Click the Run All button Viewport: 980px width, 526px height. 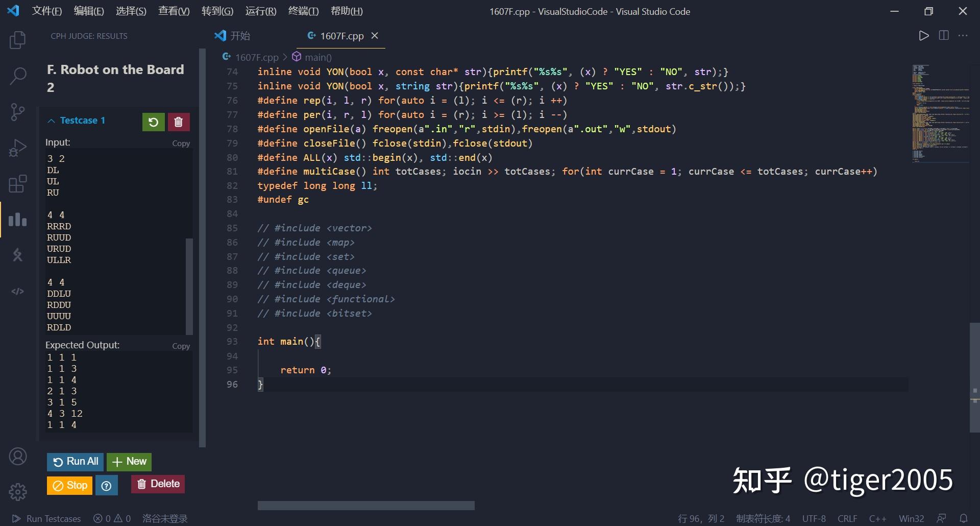[x=75, y=461]
